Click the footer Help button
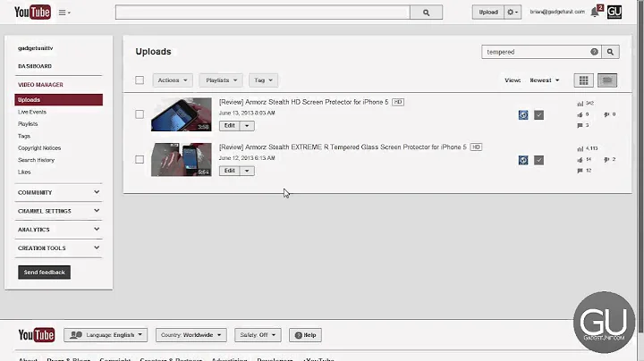The height and width of the screenshot is (361, 644). pyautogui.click(x=305, y=335)
